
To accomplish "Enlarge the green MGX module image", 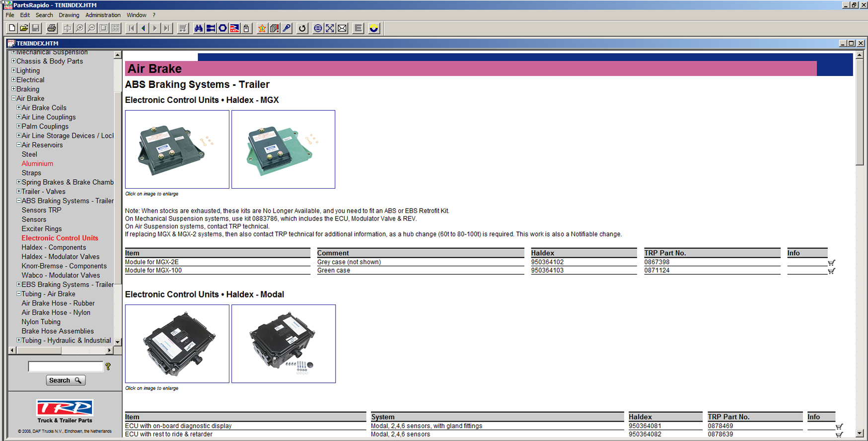I will click(283, 149).
